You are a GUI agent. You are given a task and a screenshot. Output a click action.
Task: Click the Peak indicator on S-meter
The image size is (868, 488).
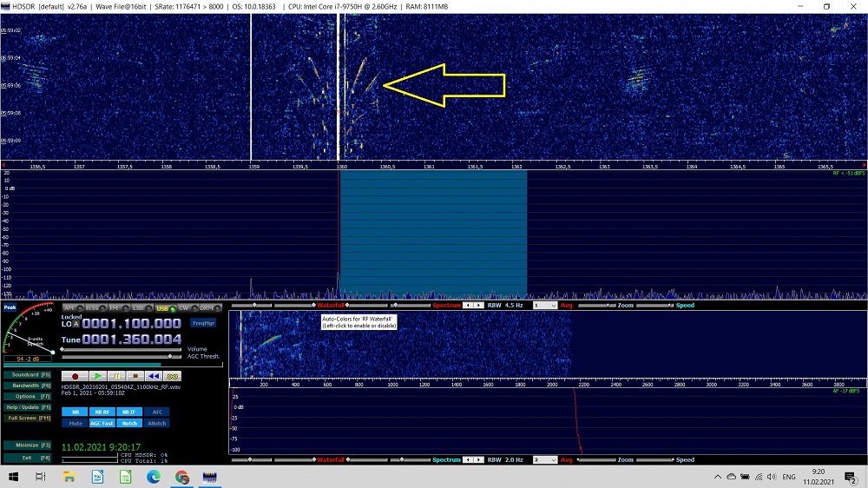pyautogui.click(x=10, y=307)
